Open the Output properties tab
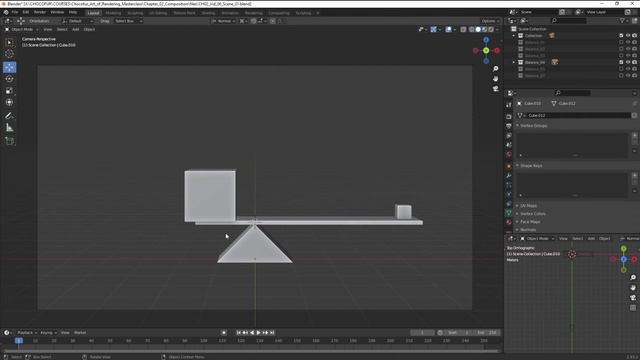This screenshot has width=640, height=360. pyautogui.click(x=509, y=126)
